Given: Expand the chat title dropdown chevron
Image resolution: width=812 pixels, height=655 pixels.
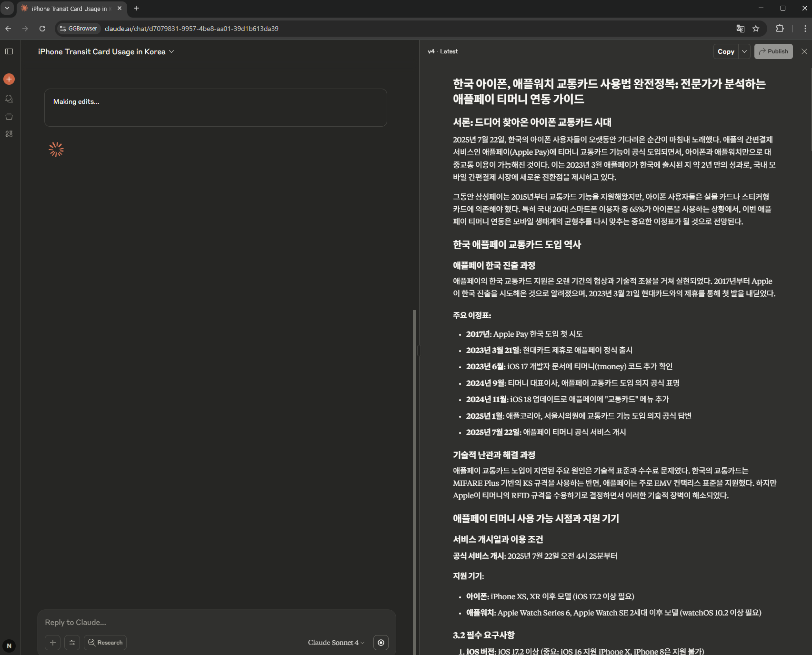Looking at the screenshot, I should 171,51.
